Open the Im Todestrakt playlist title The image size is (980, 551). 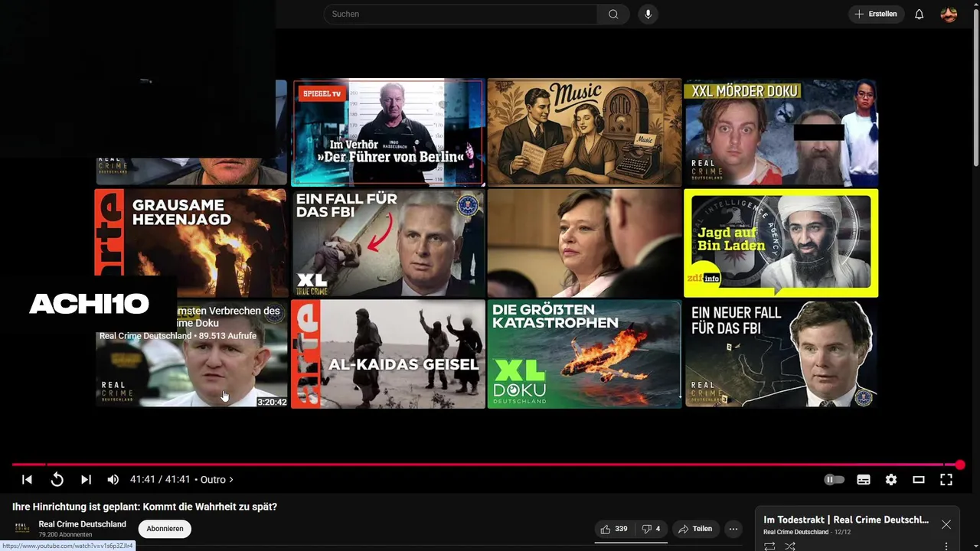(x=846, y=520)
